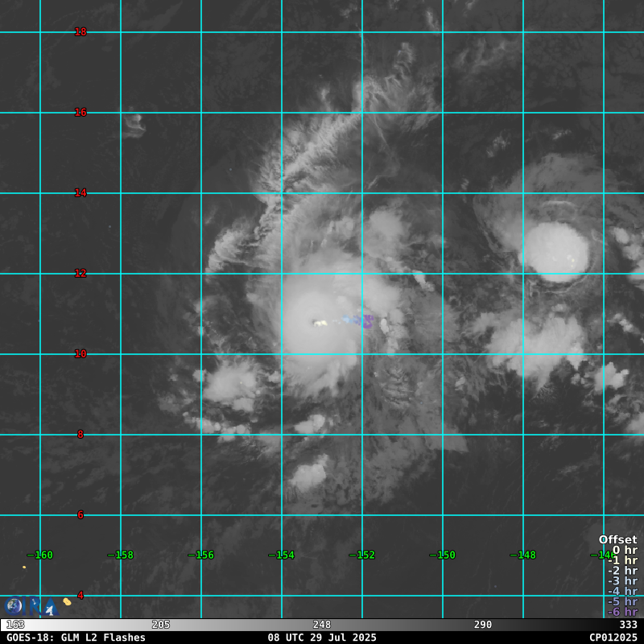This screenshot has width=644, height=644.
Task: Click the CP012025 storm identifier
Action: 613,638
